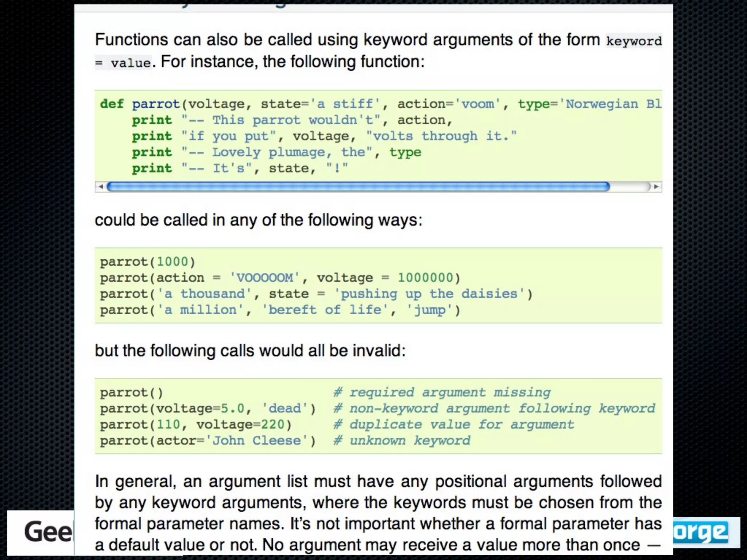Click the 'parrot(110, voltage=220)' line
The height and width of the screenshot is (560, 747).
(x=196, y=425)
